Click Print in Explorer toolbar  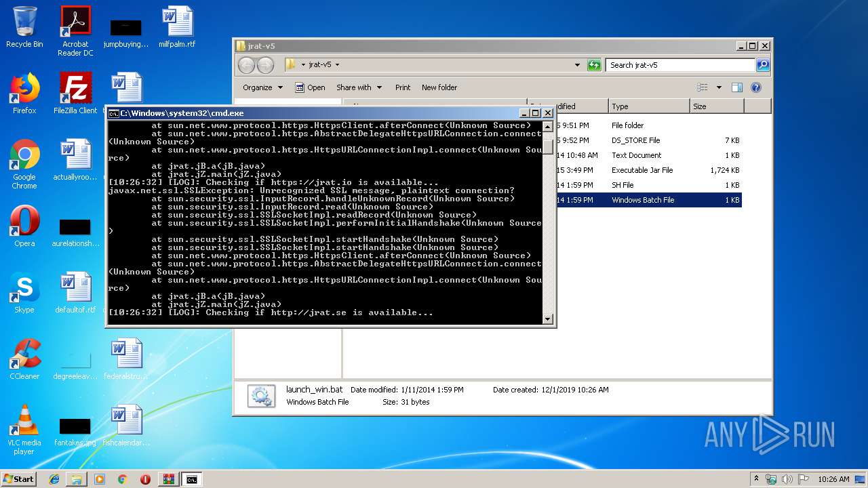403,87
